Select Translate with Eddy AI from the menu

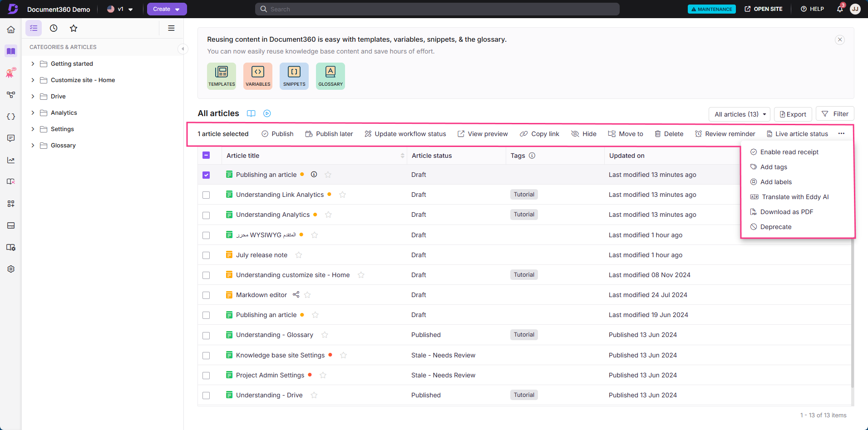(x=795, y=197)
